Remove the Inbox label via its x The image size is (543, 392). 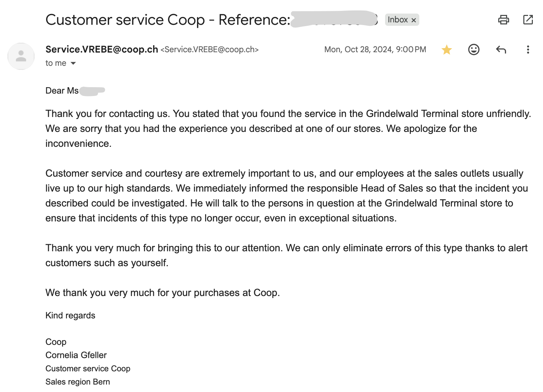click(x=414, y=20)
